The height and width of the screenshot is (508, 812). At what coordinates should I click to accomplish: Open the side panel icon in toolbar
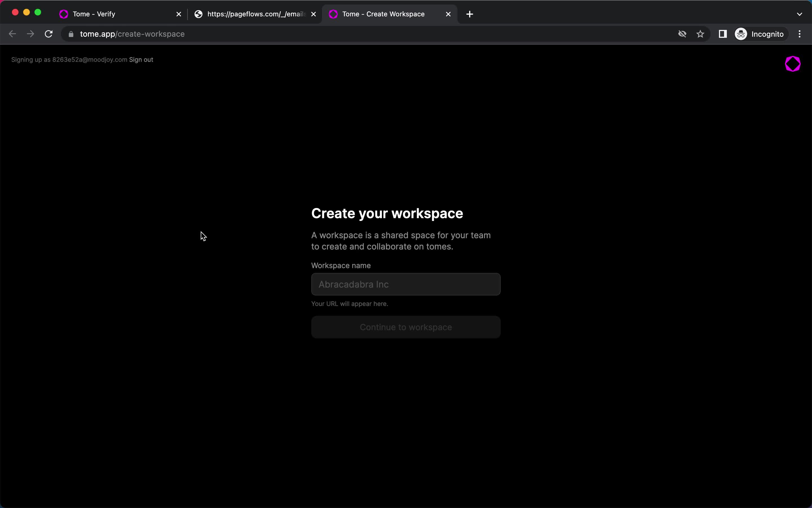click(723, 34)
